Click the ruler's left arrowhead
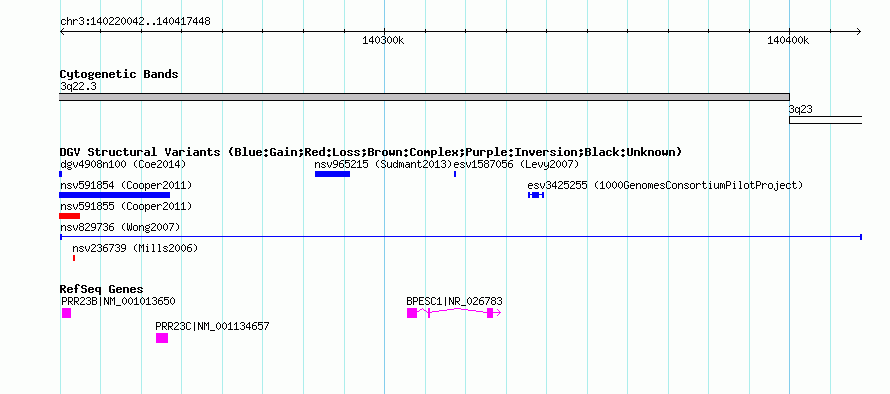Screen dimensions: 890x394 62,32
